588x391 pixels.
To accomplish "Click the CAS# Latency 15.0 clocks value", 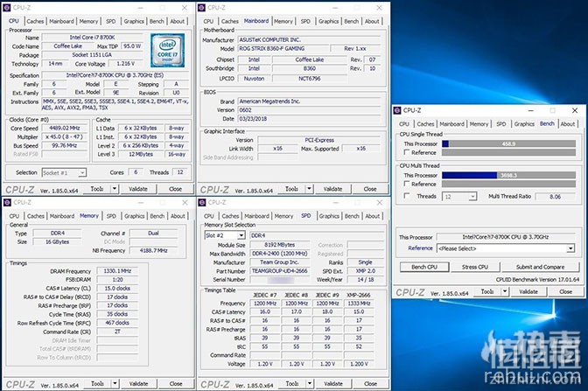I will 117,289.
